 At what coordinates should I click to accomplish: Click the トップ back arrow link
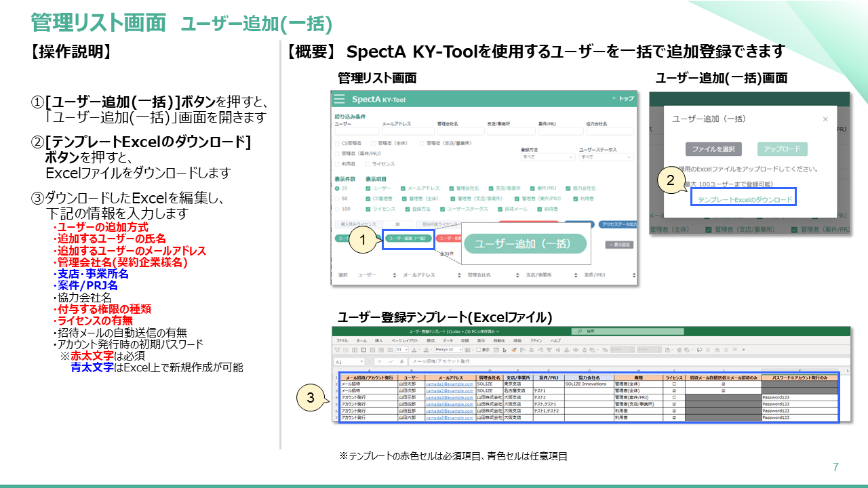[x=623, y=99]
